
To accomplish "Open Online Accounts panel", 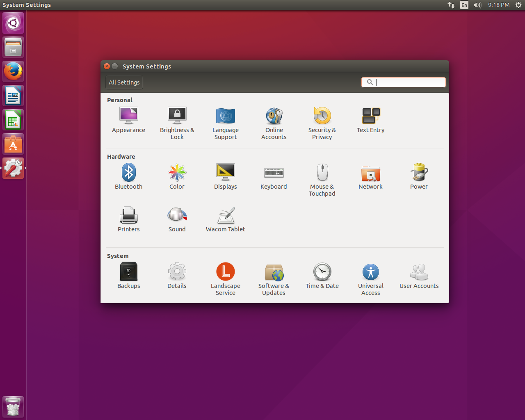I will click(x=274, y=123).
